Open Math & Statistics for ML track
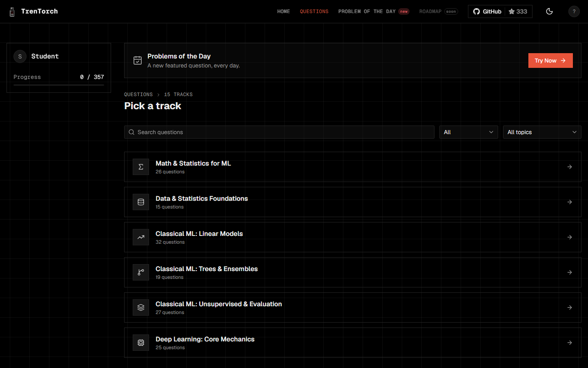588x368 pixels. [x=353, y=167]
